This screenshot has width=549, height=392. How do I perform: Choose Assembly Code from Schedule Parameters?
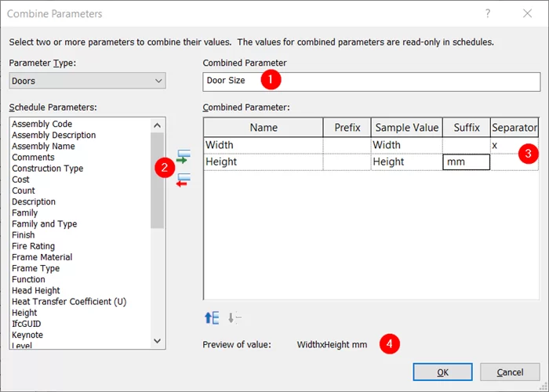pyautogui.click(x=42, y=124)
